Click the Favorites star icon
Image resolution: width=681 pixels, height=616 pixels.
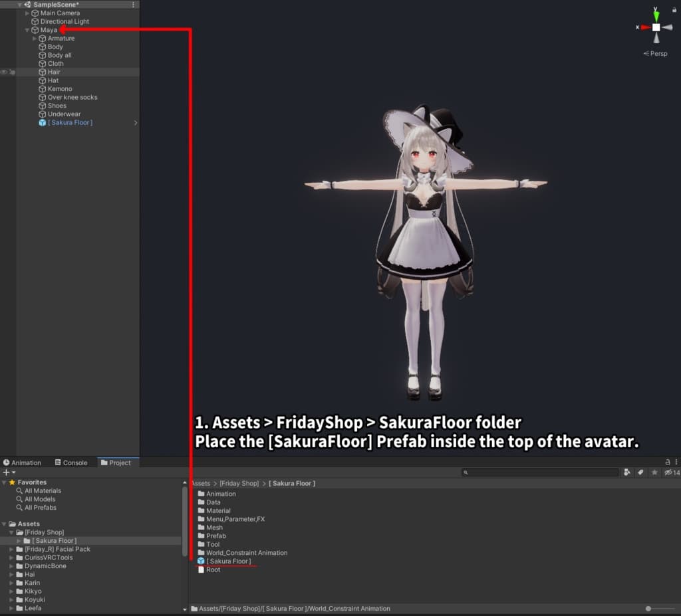click(x=12, y=482)
